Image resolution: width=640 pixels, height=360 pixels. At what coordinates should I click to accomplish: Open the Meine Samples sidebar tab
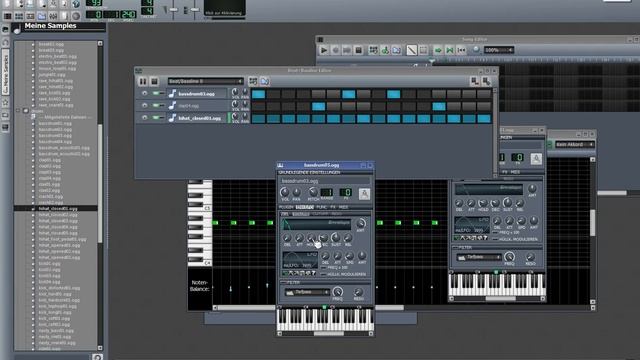click(x=5, y=73)
